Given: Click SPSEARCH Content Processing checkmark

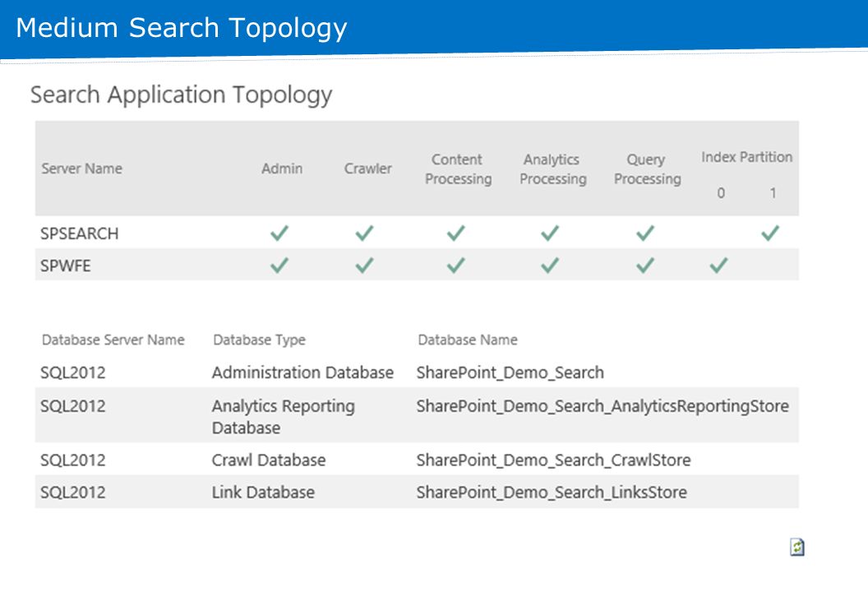Looking at the screenshot, I should click(456, 234).
